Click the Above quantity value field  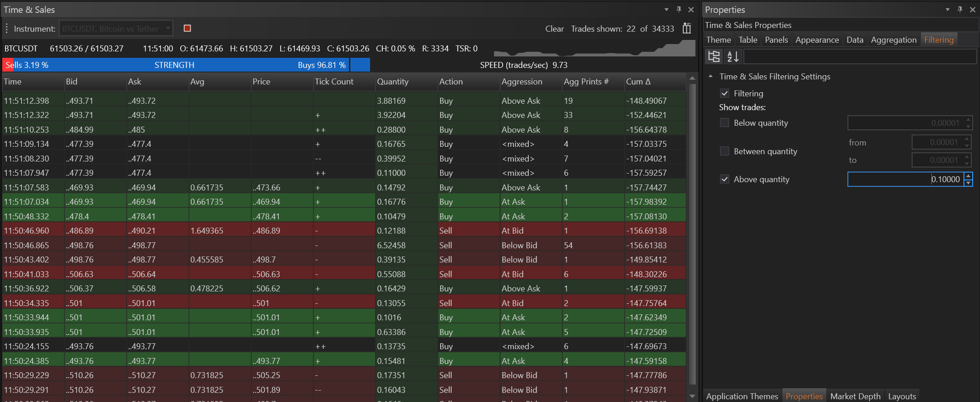click(x=905, y=179)
